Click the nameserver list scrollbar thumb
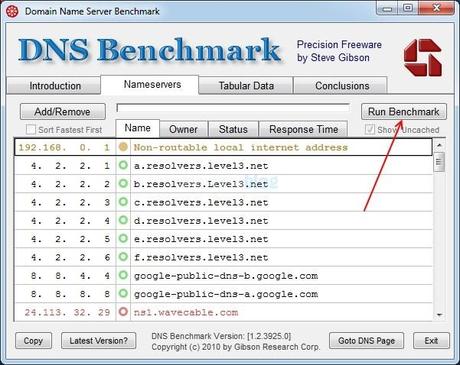Screen dimensions: 460x365 click(x=439, y=162)
